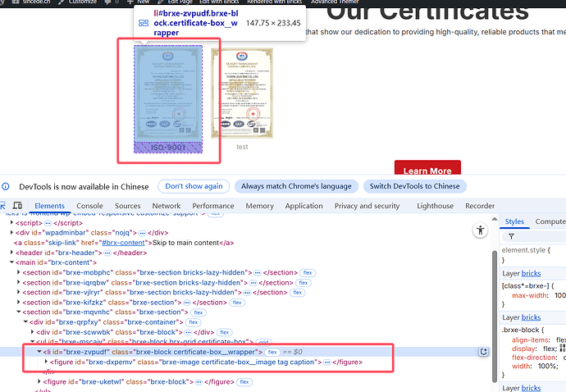566x392 pixels.
Task: Open the accessibility tree view icon
Action: (x=480, y=230)
